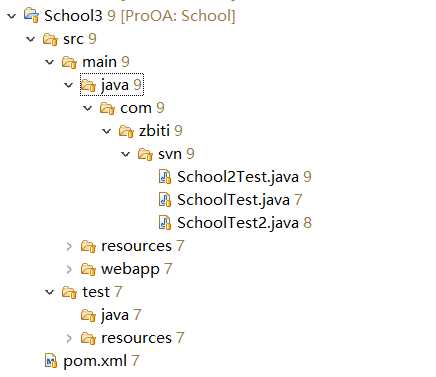Click the pom.xml file icon
This screenshot has height=377, width=436.
51,361
